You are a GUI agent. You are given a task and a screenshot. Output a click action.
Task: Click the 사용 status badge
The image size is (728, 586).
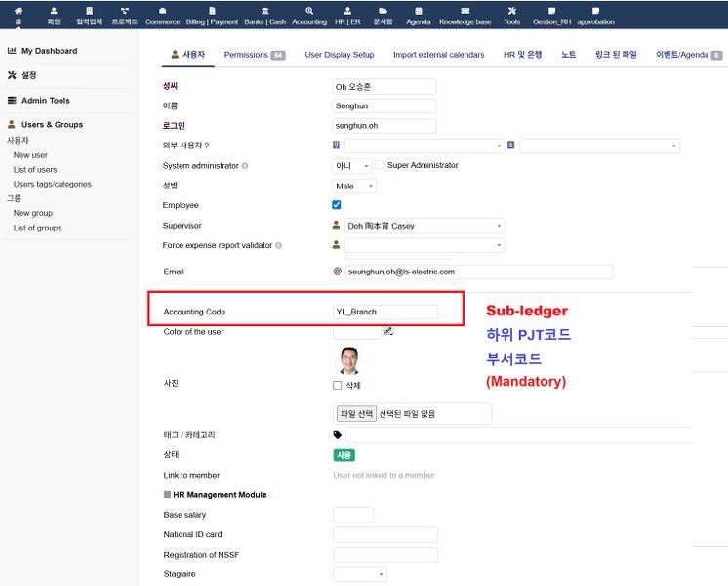pyautogui.click(x=344, y=455)
